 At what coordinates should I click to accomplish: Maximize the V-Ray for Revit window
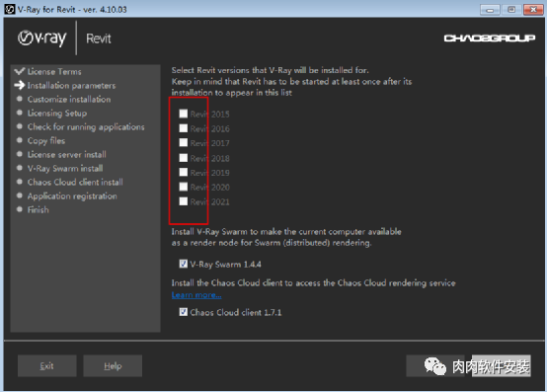pyautogui.click(x=511, y=10)
